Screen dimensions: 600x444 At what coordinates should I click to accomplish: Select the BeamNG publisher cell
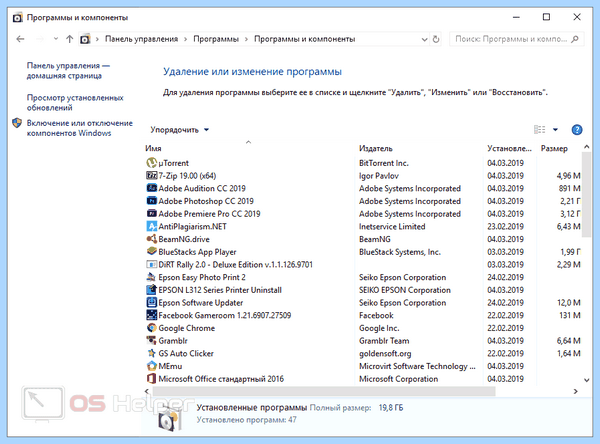click(x=375, y=239)
